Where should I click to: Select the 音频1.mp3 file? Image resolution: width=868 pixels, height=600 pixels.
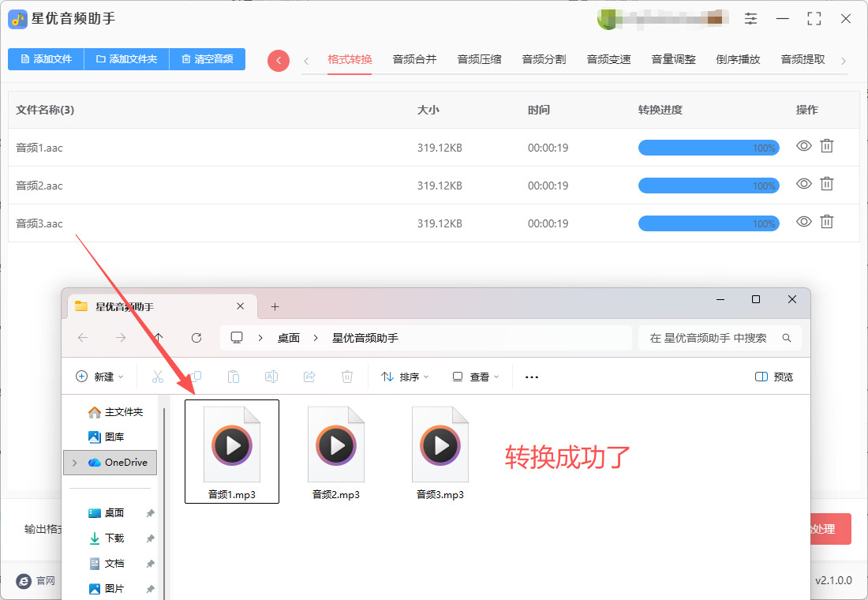coord(232,452)
